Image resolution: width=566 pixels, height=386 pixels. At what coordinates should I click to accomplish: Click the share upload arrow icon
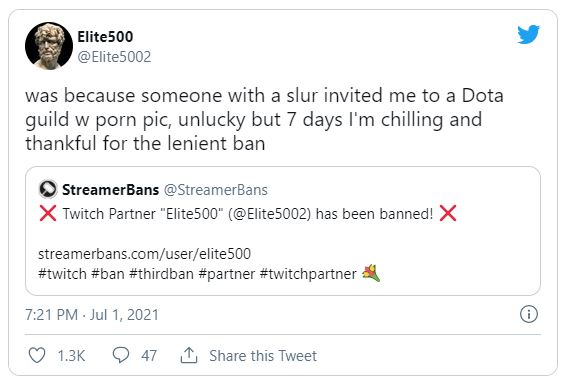click(189, 355)
